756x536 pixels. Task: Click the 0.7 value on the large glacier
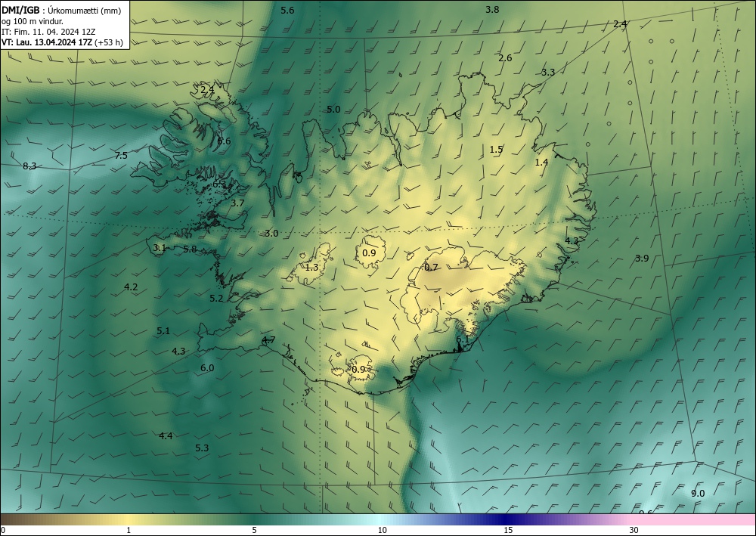[x=431, y=267]
